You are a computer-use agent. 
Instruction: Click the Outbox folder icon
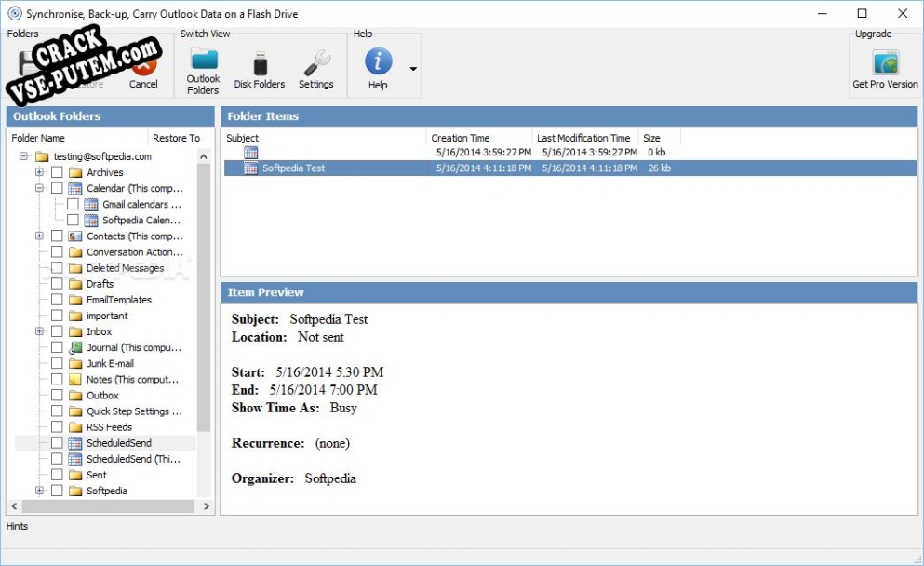pos(75,395)
